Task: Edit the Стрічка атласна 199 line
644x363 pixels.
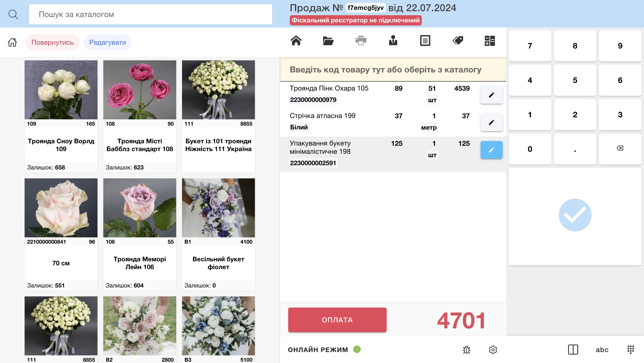Action: click(491, 122)
